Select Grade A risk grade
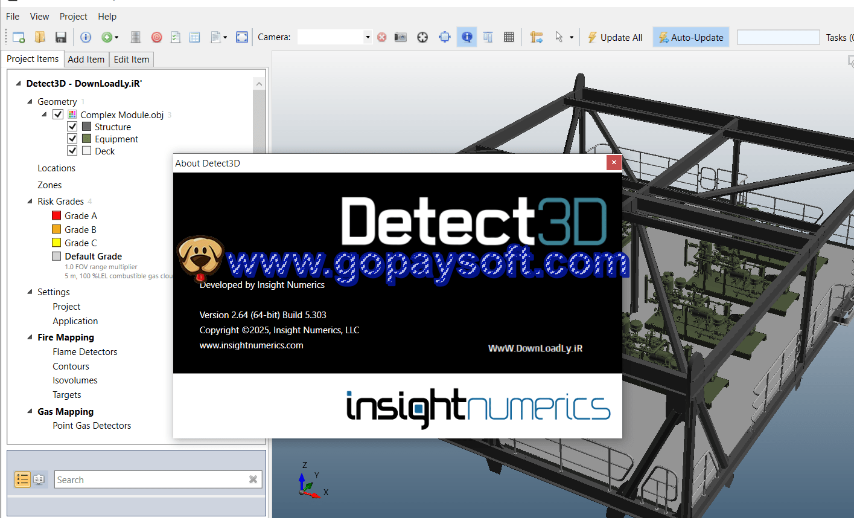The image size is (854, 518). (x=81, y=216)
